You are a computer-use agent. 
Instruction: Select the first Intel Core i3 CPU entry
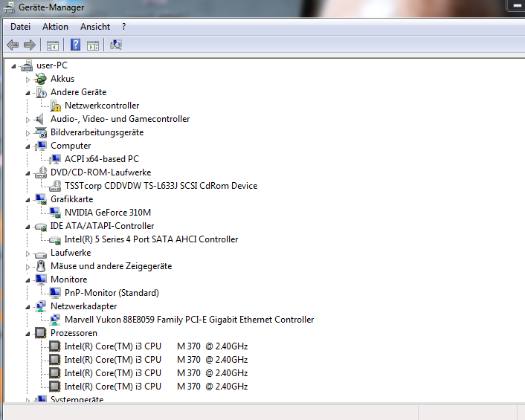156,346
